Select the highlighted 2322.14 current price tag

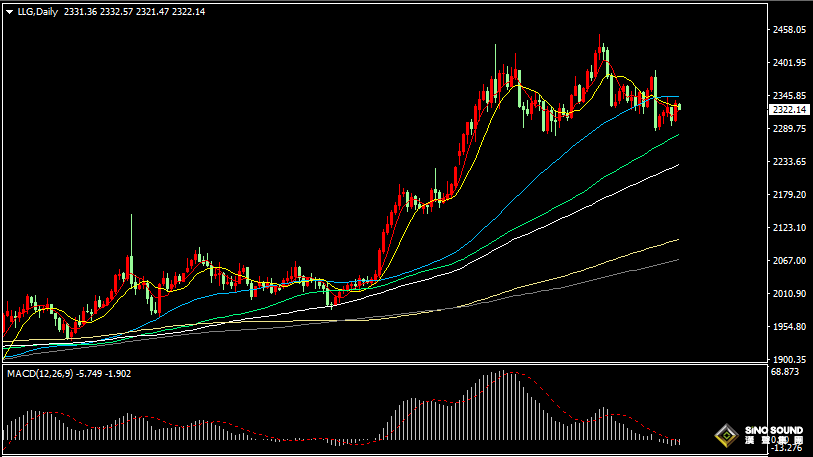tap(789, 110)
